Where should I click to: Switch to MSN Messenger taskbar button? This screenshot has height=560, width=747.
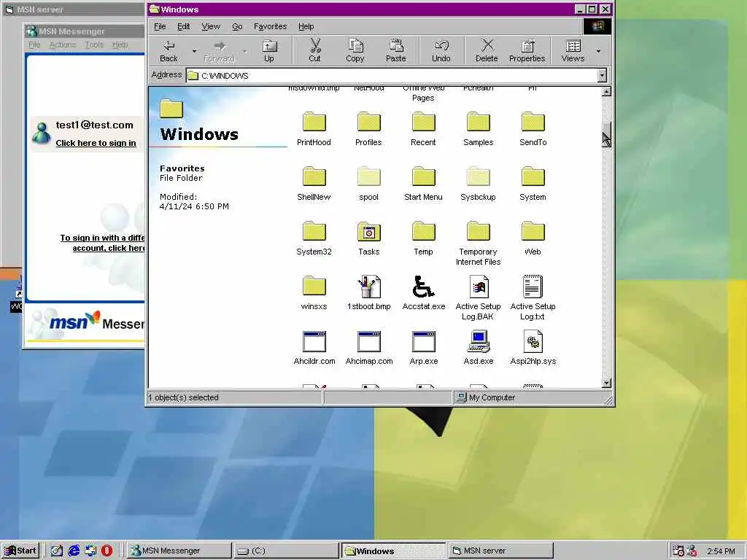coord(179,551)
